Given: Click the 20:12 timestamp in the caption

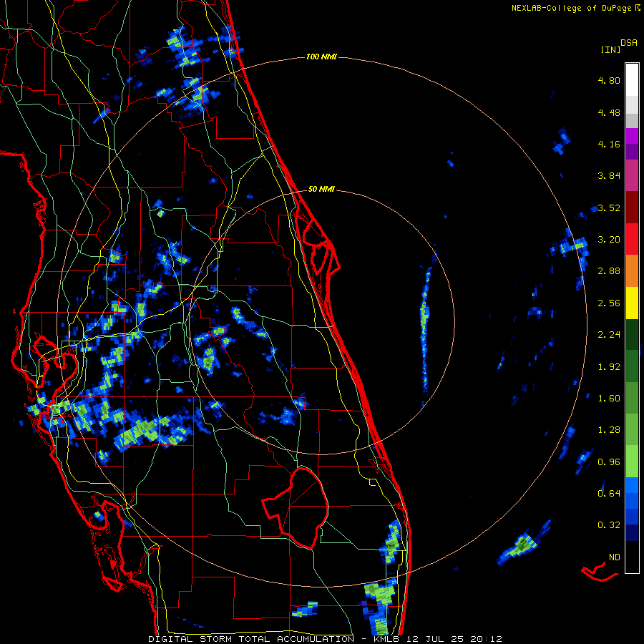Looking at the screenshot, I should click(x=487, y=639).
